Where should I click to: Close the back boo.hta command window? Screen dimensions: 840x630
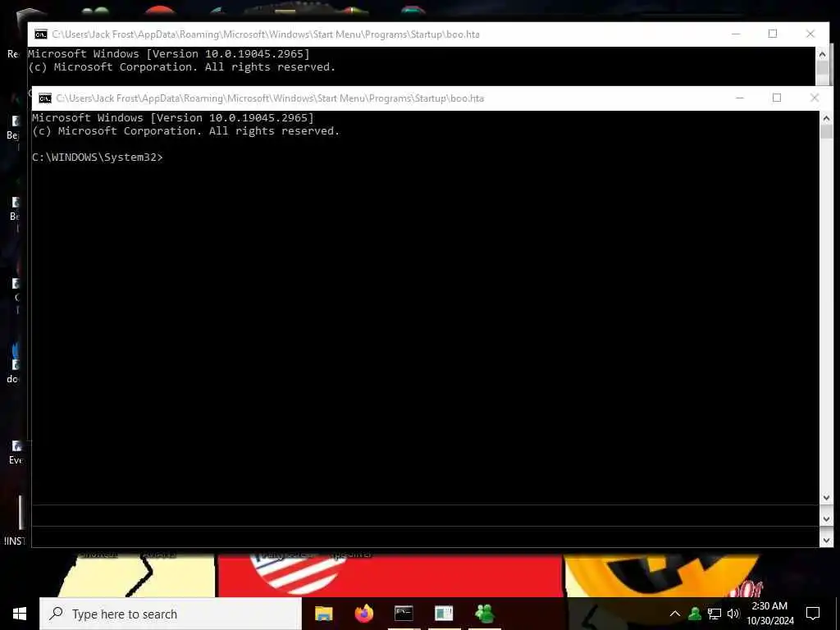pyautogui.click(x=810, y=34)
